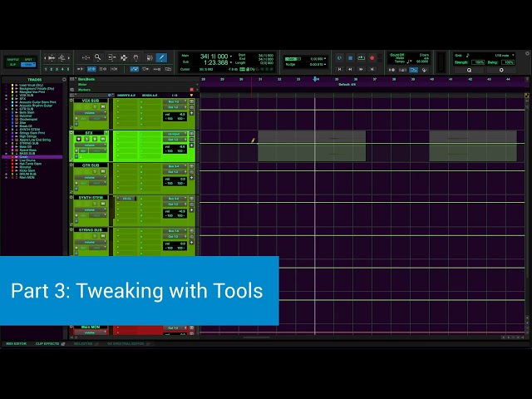Select Spot edit mode
The height and width of the screenshot is (399, 532).
pos(28,59)
